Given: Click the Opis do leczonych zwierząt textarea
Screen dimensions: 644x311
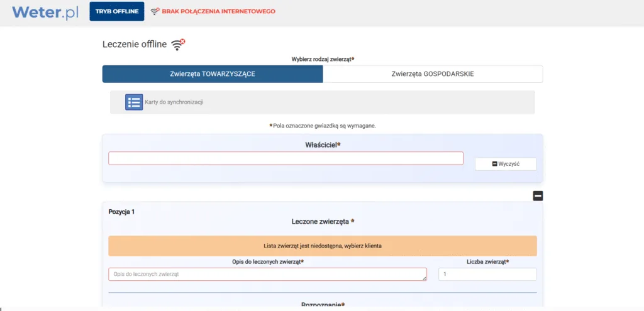Looking at the screenshot, I should point(268,274).
